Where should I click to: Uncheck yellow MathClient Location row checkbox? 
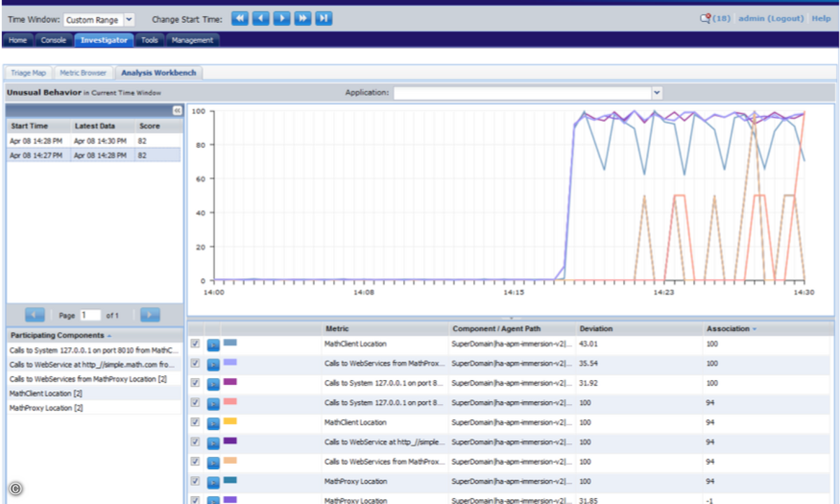195,422
